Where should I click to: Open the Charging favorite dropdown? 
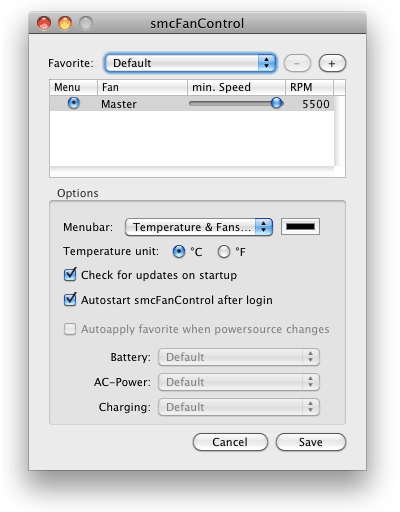[x=239, y=407]
